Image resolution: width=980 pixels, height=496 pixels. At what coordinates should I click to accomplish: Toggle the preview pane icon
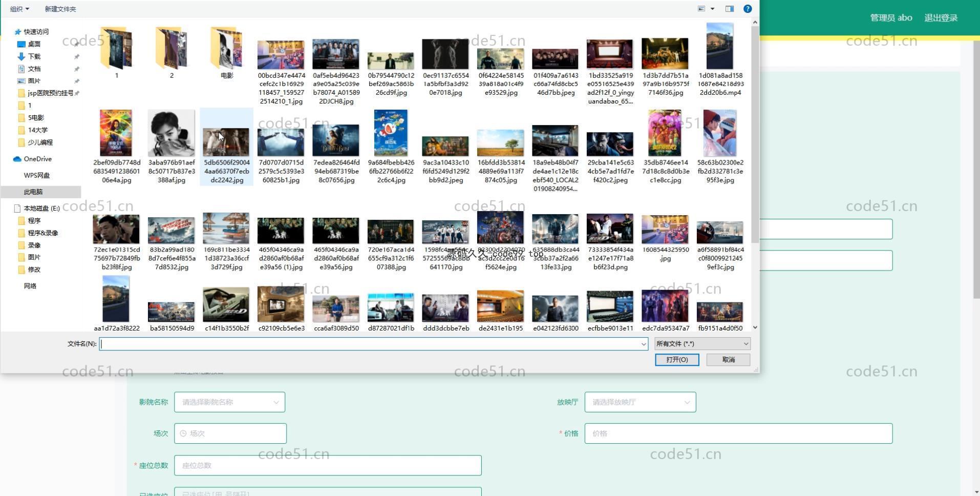click(x=730, y=9)
